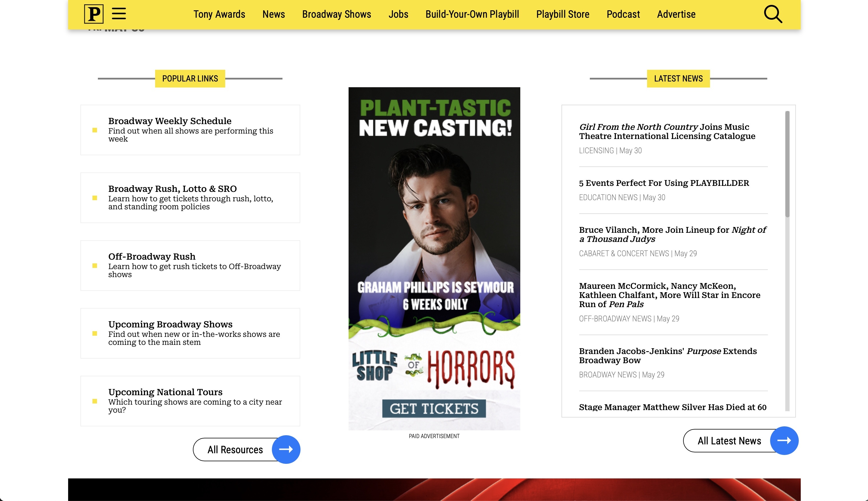Open Broadway Weekly Schedule link
Viewport: 868px width, 501px height.
coord(190,130)
